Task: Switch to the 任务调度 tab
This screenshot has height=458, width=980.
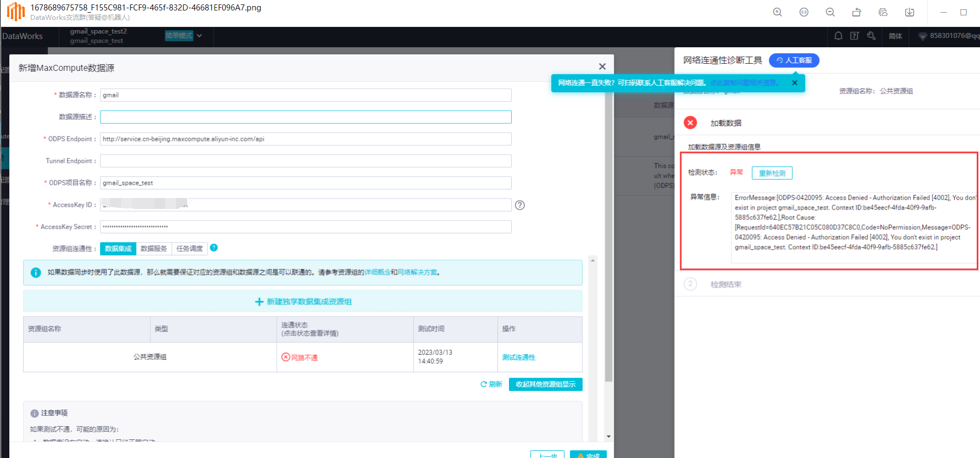Action: pyautogui.click(x=190, y=249)
